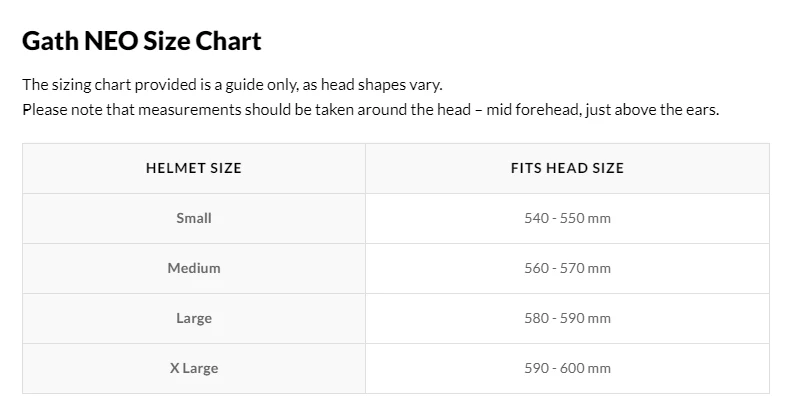Select the HELMET SIZE column header
The width and height of the screenshot is (792, 416).
click(194, 168)
